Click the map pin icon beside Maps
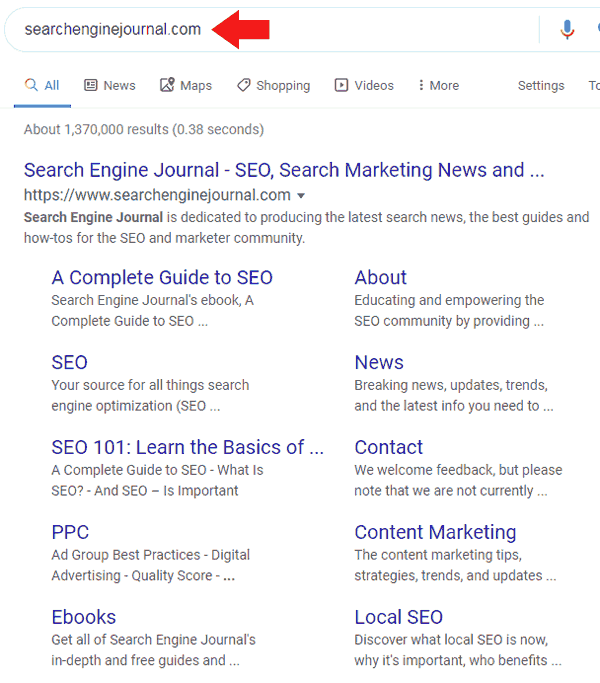Screen dimensions: 600x683 pos(167,85)
